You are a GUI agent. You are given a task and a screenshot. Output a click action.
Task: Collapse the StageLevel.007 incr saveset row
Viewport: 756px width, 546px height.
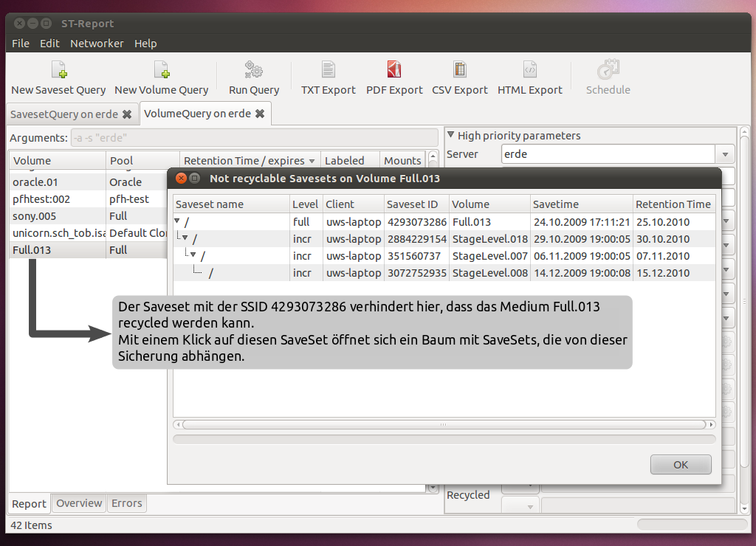pyautogui.click(x=193, y=255)
